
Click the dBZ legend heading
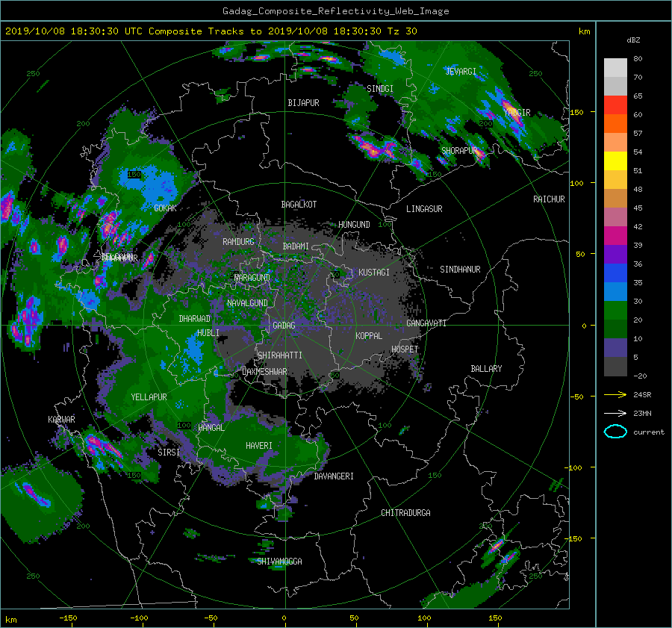(633, 40)
